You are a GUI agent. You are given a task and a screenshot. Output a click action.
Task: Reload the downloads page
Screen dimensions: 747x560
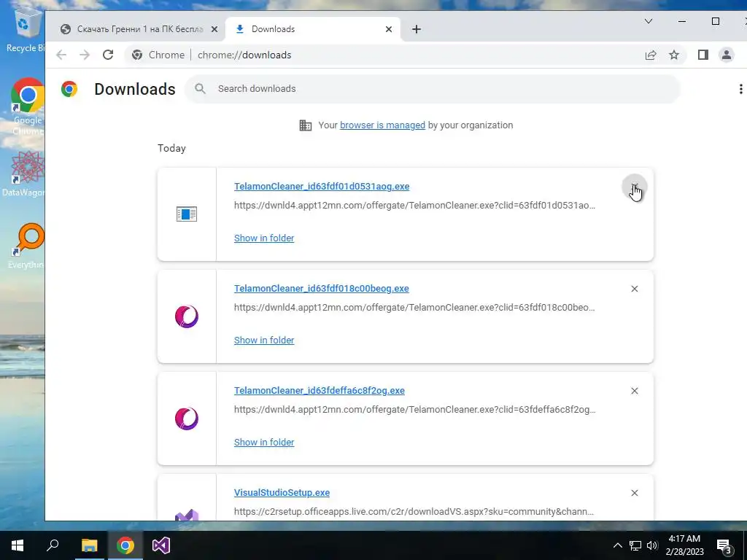pyautogui.click(x=108, y=55)
